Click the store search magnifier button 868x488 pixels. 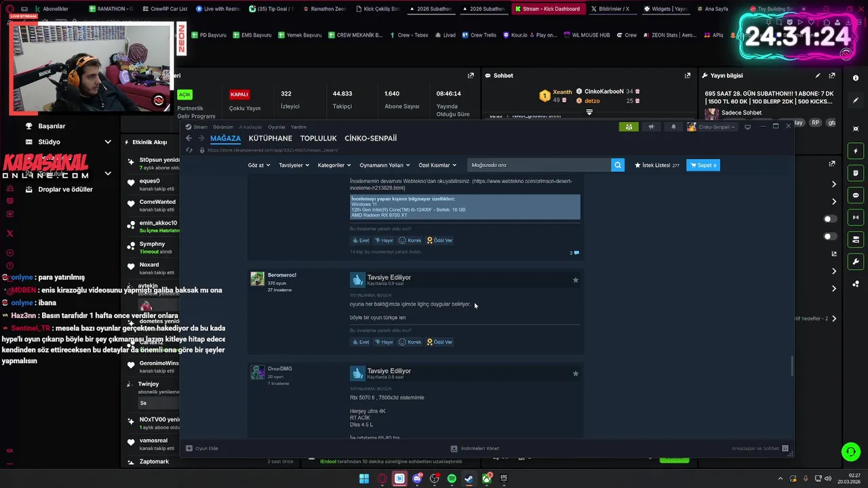point(618,165)
